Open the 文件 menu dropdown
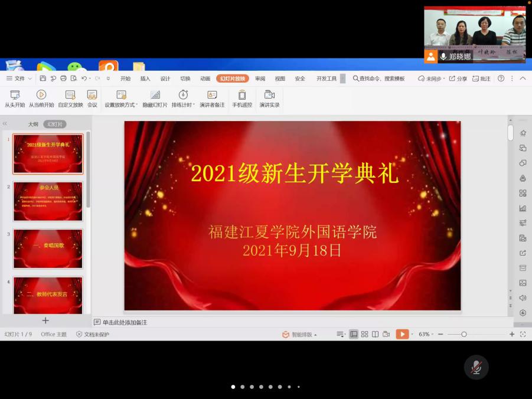The image size is (532, 399). (19, 79)
